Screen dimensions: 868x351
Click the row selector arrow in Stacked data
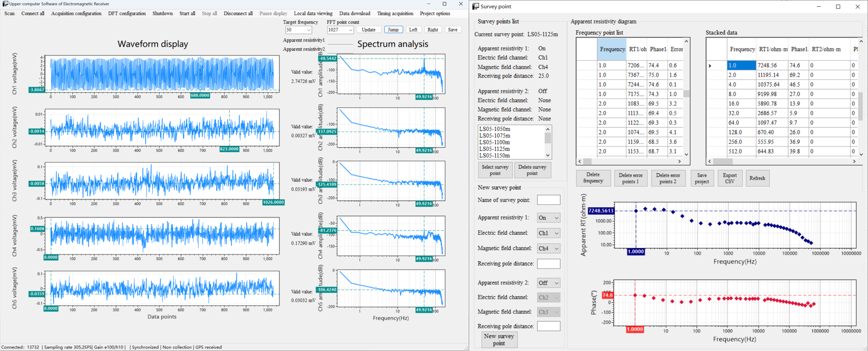pyautogui.click(x=710, y=66)
